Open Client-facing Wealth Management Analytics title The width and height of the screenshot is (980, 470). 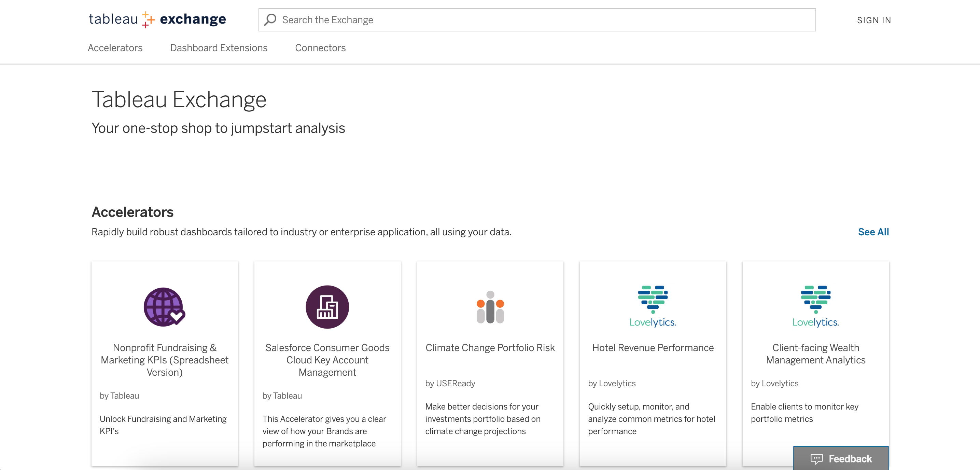tap(816, 354)
